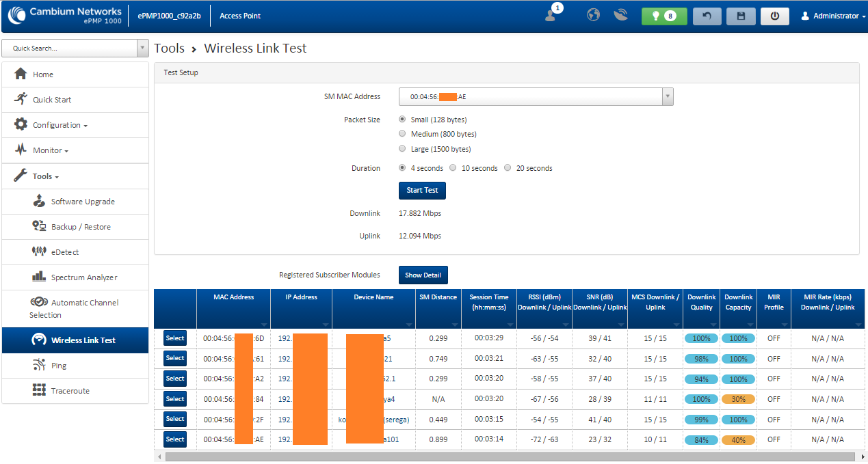Click the globe status icon in header
The image size is (868, 464).
click(593, 15)
